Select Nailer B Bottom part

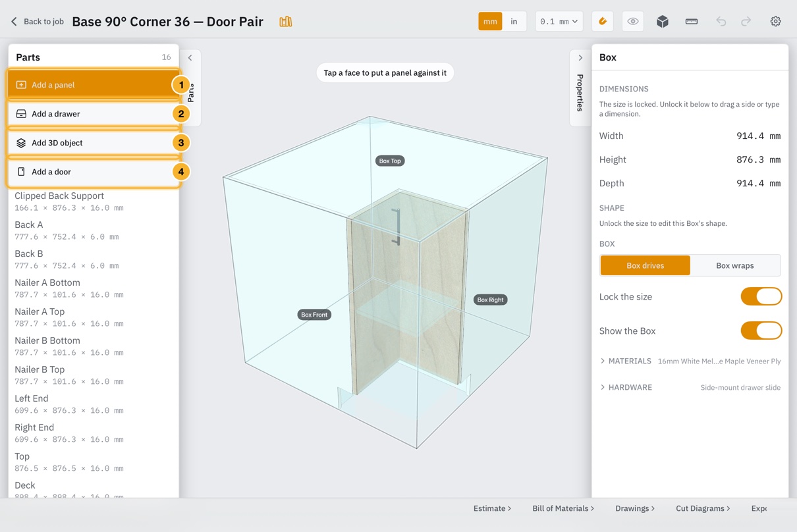[94, 346]
